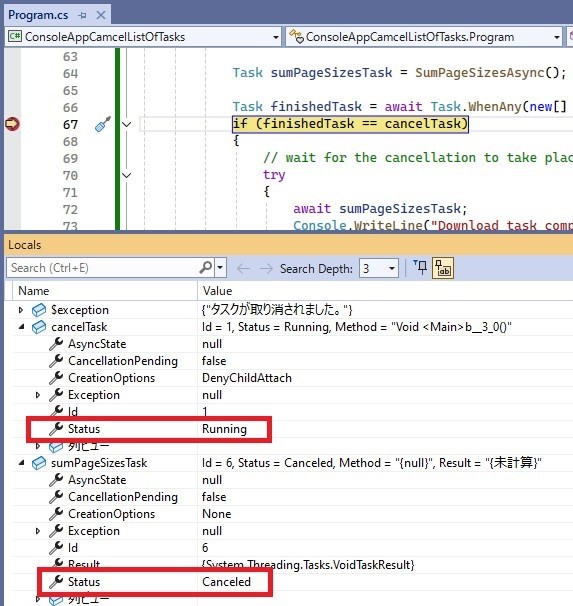This screenshot has height=606, width=573.
Task: Collapse the sumPageSizesTask node
Action: (21, 463)
